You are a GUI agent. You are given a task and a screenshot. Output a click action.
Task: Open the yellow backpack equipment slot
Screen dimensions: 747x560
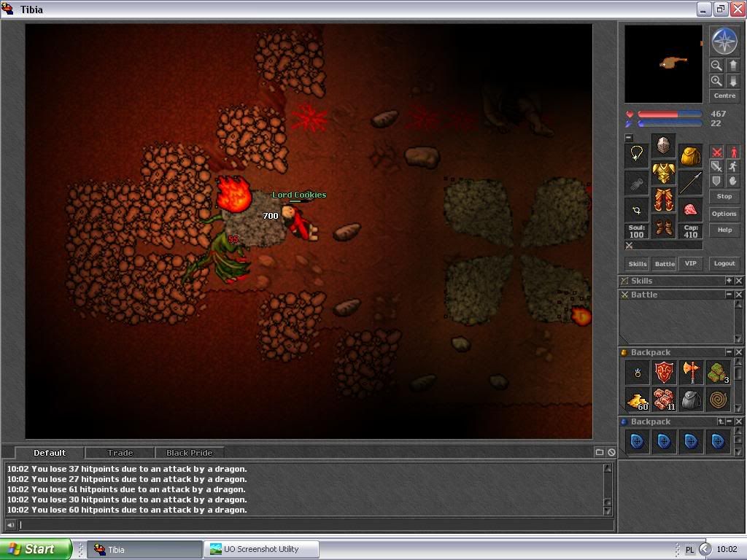(690, 155)
